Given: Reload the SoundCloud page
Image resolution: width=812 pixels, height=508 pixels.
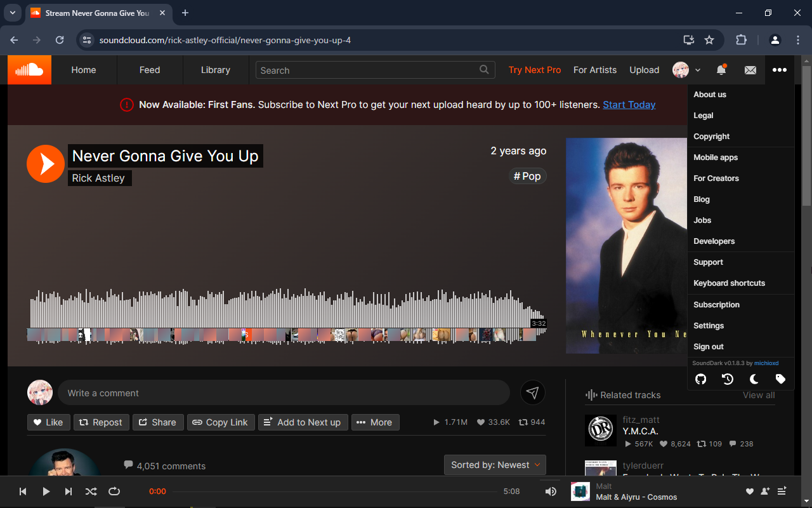Looking at the screenshot, I should point(60,40).
